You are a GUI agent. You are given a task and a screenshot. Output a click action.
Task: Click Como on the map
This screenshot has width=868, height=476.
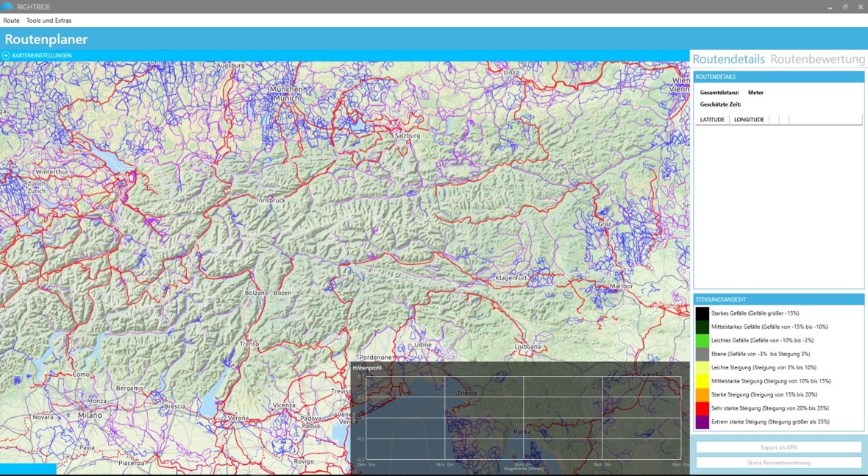pos(81,374)
